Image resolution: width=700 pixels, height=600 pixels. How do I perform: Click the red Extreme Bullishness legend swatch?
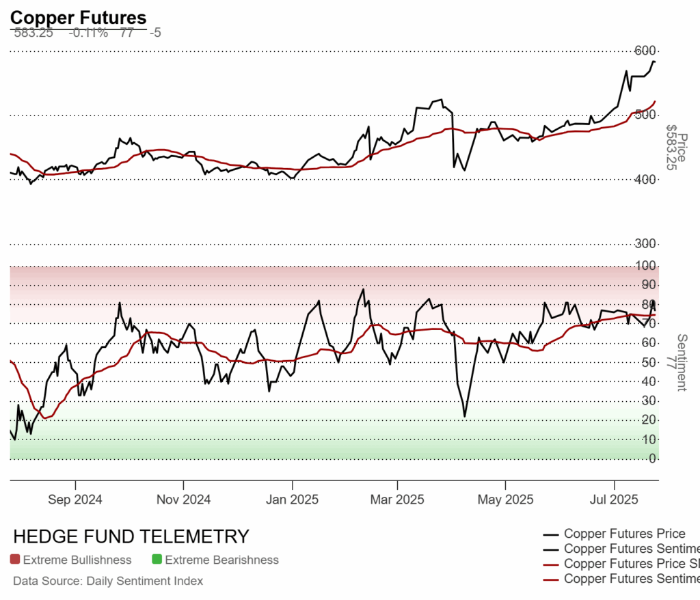click(x=15, y=559)
